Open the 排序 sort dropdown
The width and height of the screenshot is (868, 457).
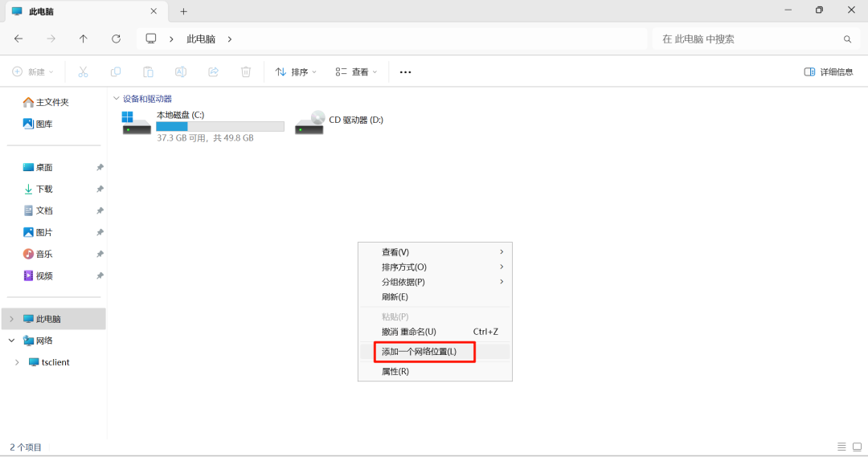pyautogui.click(x=296, y=71)
